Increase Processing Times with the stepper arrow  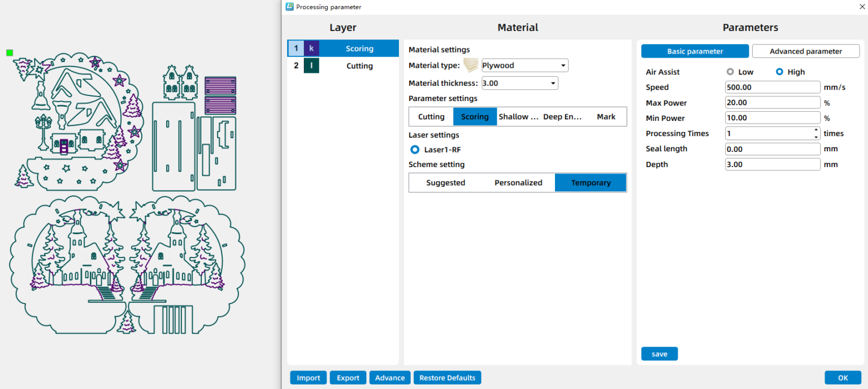(816, 130)
